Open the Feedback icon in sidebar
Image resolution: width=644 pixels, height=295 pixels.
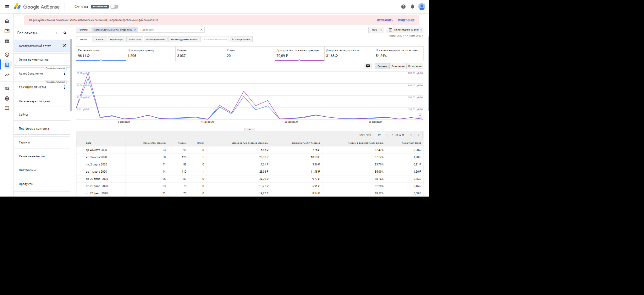[7, 109]
